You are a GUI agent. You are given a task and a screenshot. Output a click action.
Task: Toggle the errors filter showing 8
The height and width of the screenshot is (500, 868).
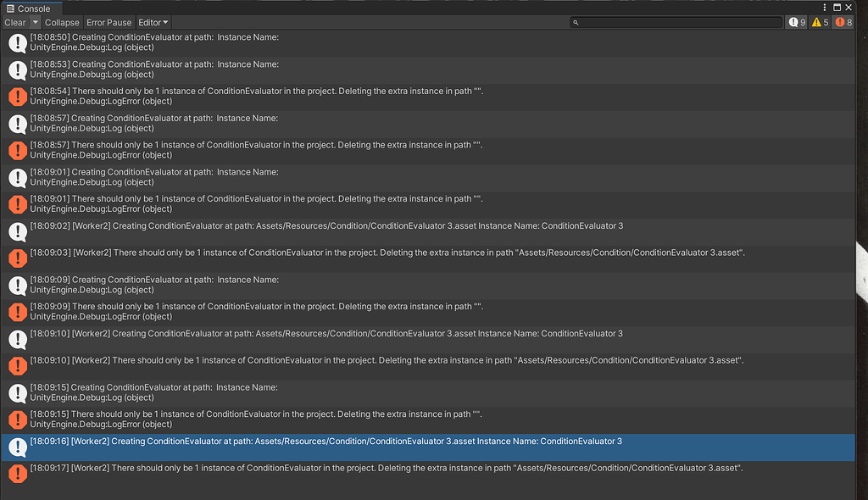point(843,22)
